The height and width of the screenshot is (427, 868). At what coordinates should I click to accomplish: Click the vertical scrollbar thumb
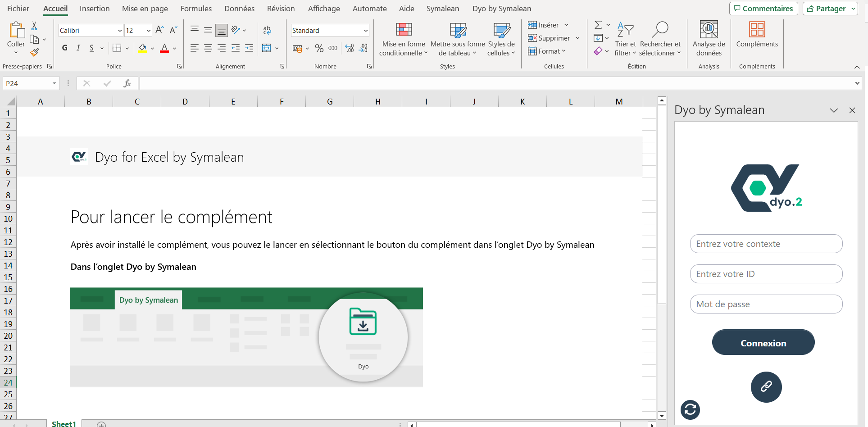click(x=662, y=205)
